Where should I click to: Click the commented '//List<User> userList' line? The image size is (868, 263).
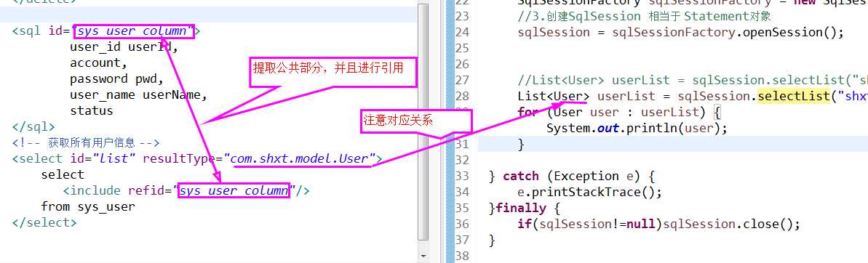(x=692, y=80)
